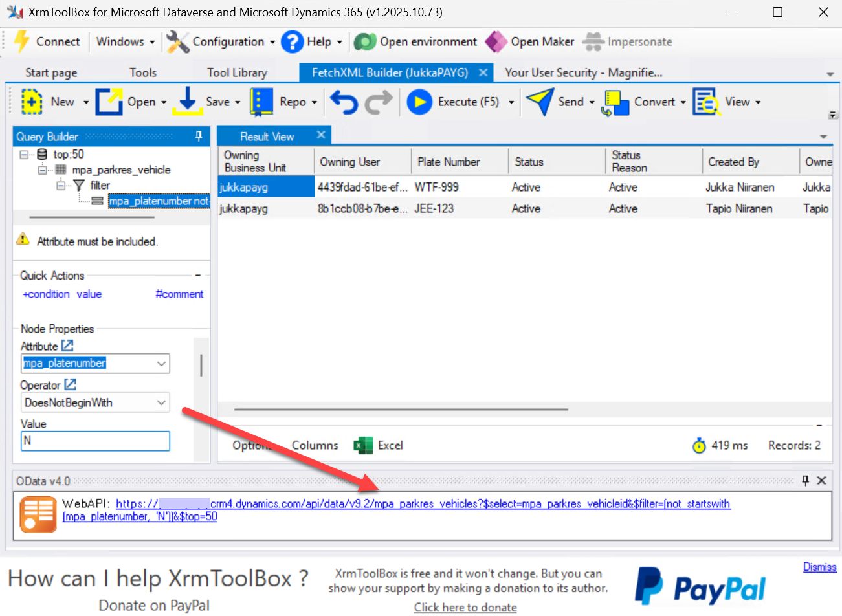The height and width of the screenshot is (616, 842).
Task: Close the OData v4.0 panel
Action: 821,480
